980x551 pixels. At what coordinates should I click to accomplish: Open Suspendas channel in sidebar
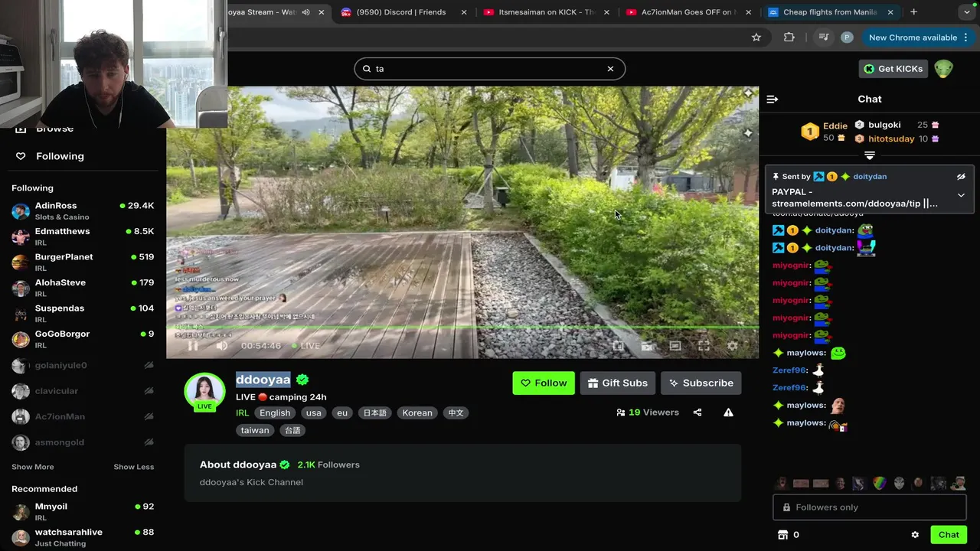point(83,314)
